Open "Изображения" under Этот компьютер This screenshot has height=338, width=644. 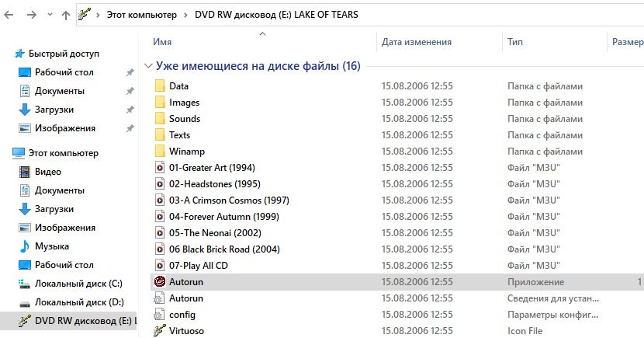(65, 228)
